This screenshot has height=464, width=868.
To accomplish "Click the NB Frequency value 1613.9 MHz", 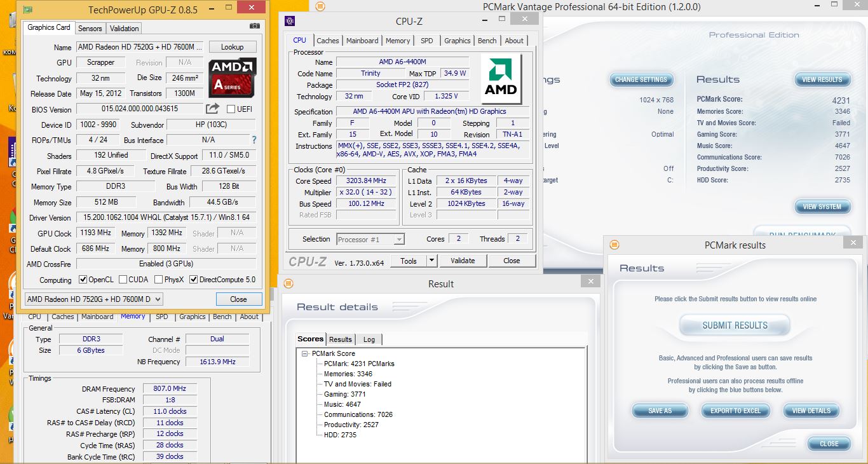I will (x=217, y=362).
